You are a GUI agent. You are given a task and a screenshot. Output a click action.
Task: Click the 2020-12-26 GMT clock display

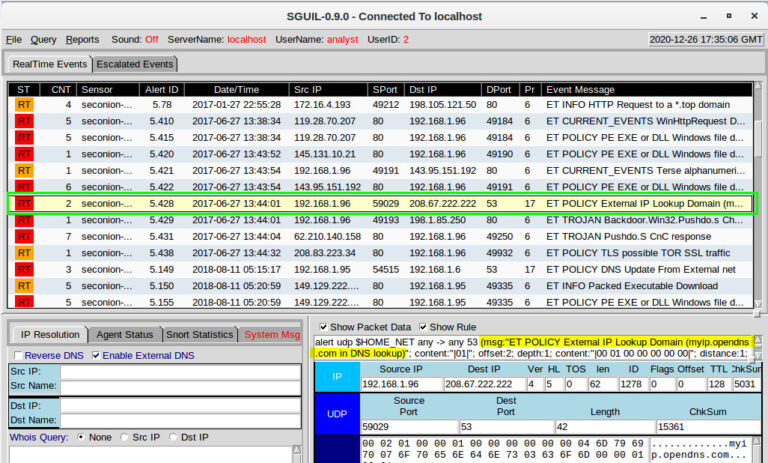[x=706, y=40]
